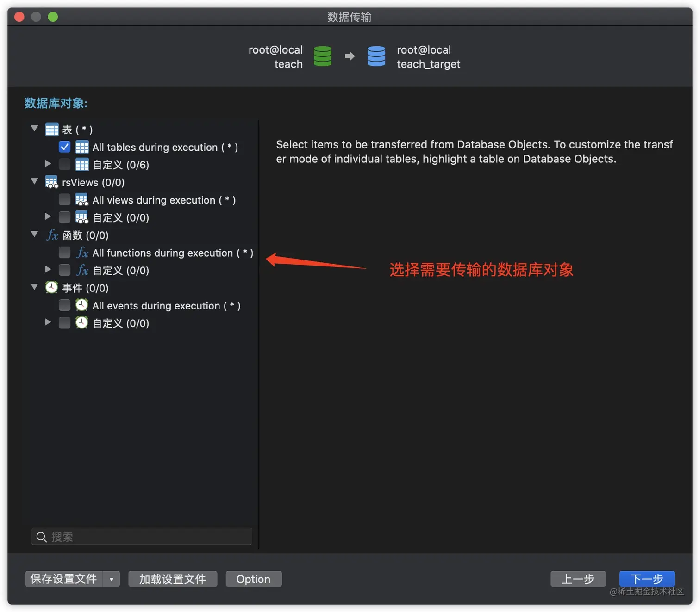Click the 保存设置文件 button
The image size is (700, 612).
click(x=64, y=579)
